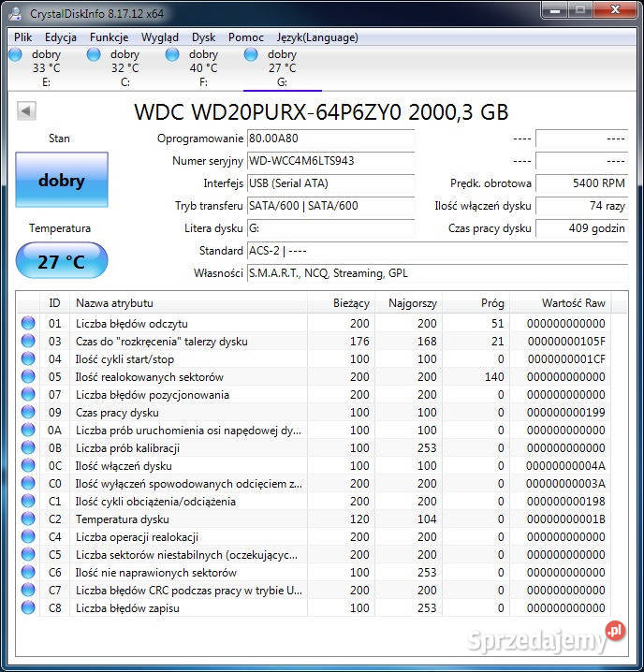Click the ID column header
This screenshot has height=672, width=644.
coord(54,303)
